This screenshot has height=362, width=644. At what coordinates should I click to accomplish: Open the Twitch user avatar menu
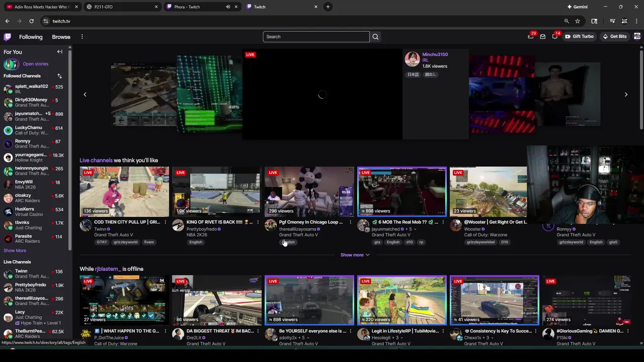637,36
